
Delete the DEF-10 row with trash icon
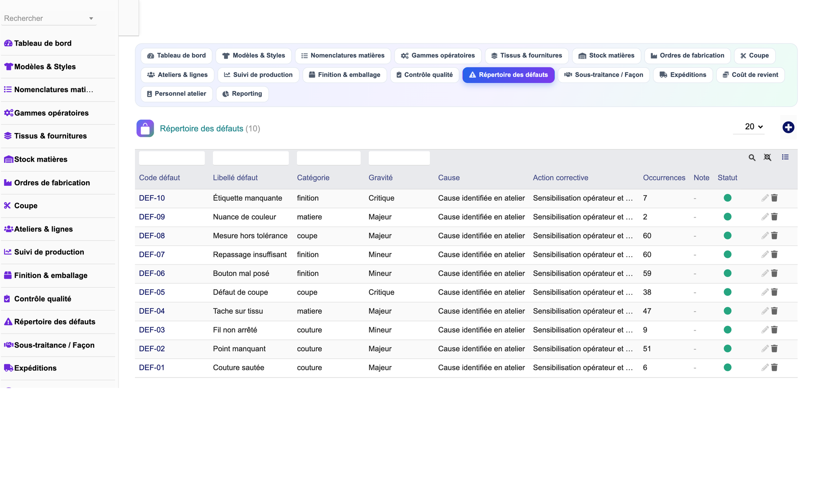tap(774, 198)
